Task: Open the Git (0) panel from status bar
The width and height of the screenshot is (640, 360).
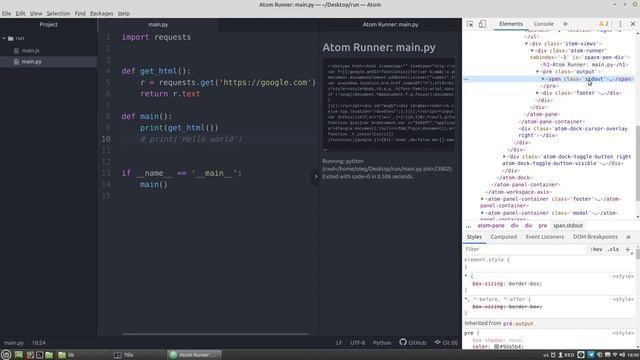Action: pyautogui.click(x=446, y=342)
